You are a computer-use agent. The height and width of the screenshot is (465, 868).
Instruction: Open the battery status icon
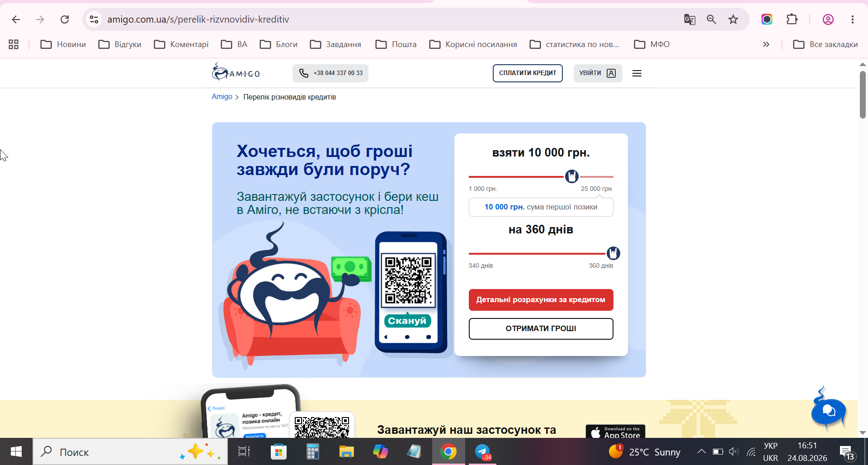tap(718, 451)
